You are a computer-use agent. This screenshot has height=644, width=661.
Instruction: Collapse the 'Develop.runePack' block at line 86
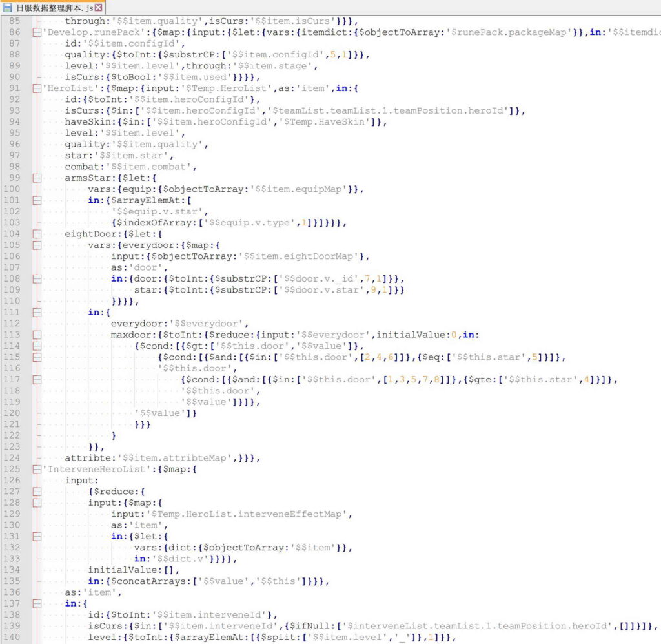point(36,32)
